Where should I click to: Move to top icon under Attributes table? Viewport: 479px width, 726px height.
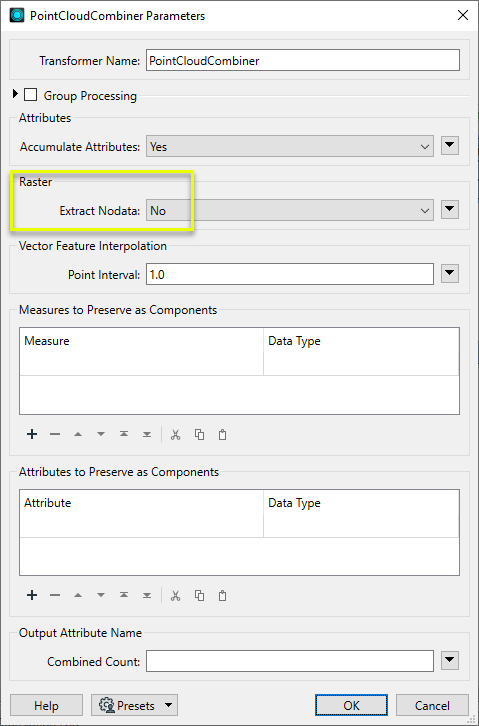(x=124, y=595)
